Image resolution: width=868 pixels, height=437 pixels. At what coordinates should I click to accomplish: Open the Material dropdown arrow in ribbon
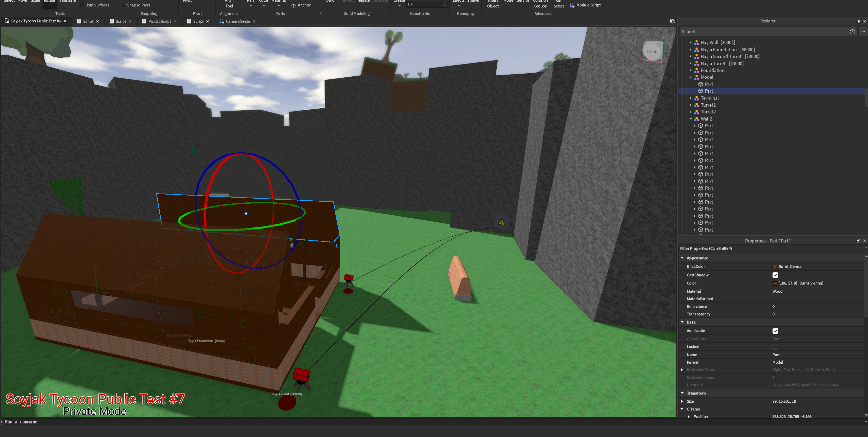coord(279,6)
